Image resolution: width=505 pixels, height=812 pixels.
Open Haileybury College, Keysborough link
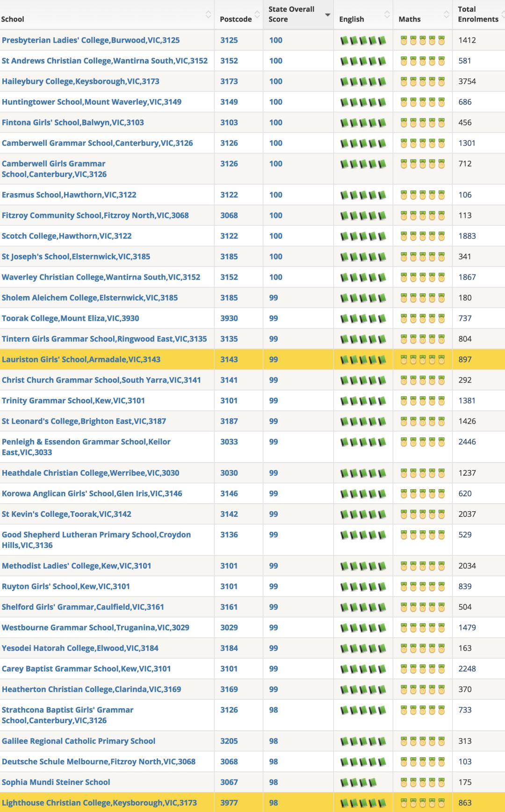80,81
